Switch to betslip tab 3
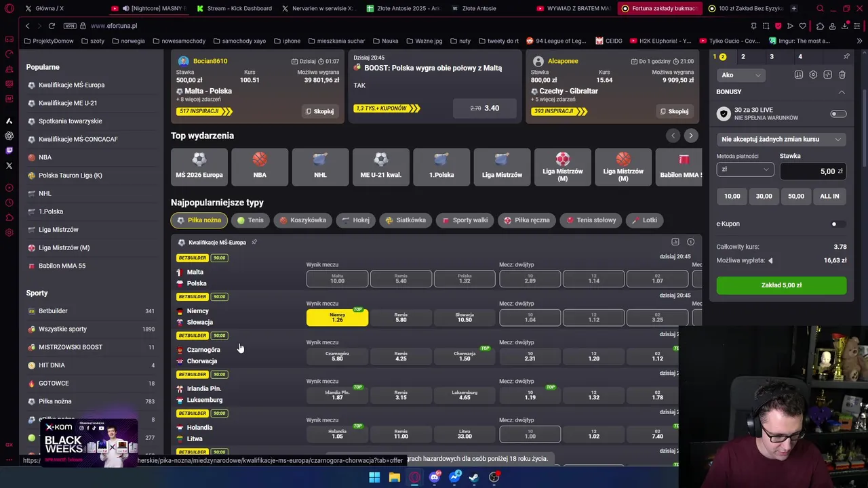868x488 pixels. tap(772, 57)
